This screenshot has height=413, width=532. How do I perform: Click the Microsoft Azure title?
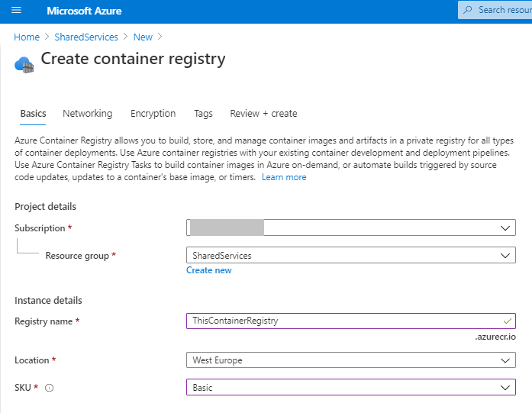pos(84,11)
